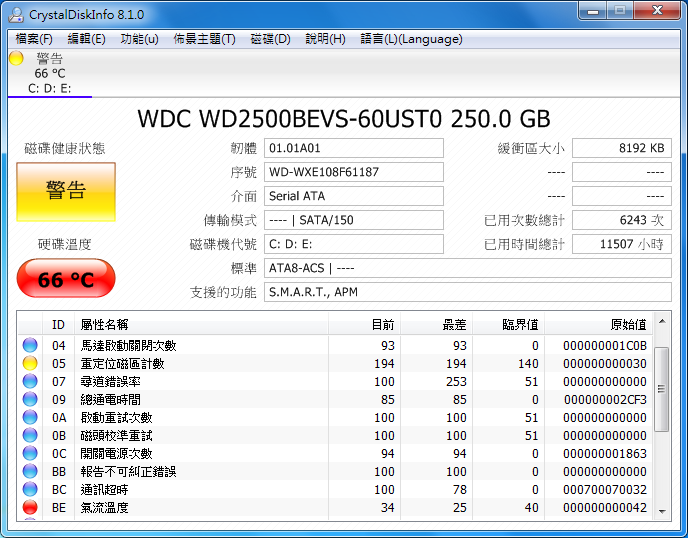Select row 重定位磁區計數
Image resolution: width=688 pixels, height=538 pixels.
pos(335,363)
